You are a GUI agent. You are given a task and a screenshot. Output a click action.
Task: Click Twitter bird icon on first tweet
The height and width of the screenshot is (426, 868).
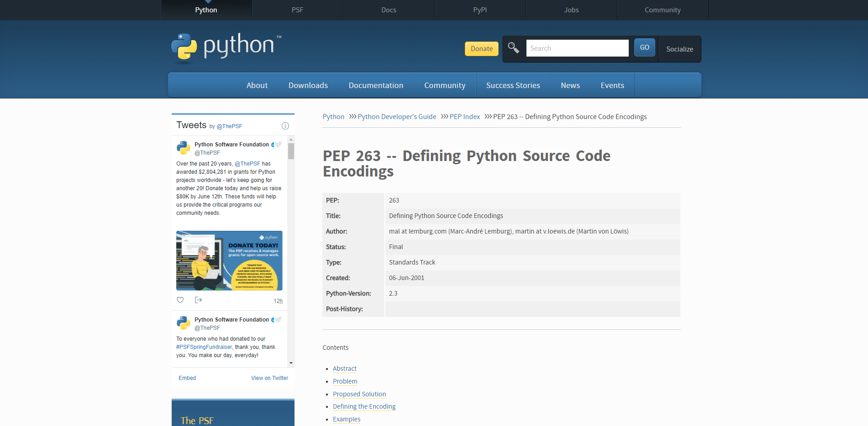(279, 144)
